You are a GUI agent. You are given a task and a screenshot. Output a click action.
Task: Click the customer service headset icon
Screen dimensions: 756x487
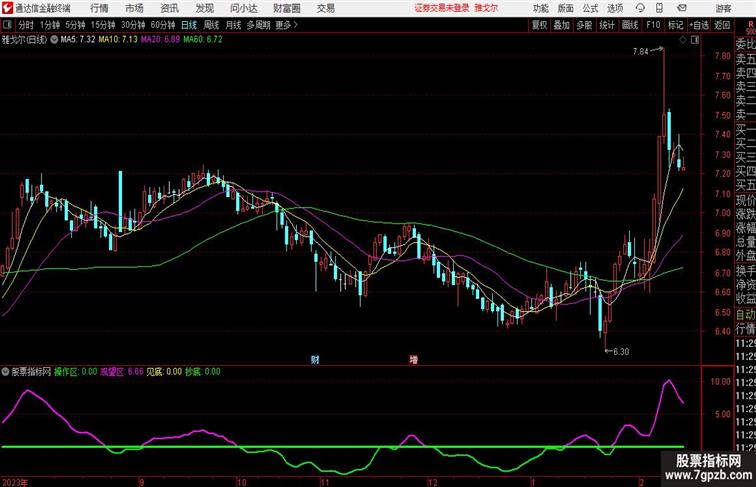coord(640,8)
